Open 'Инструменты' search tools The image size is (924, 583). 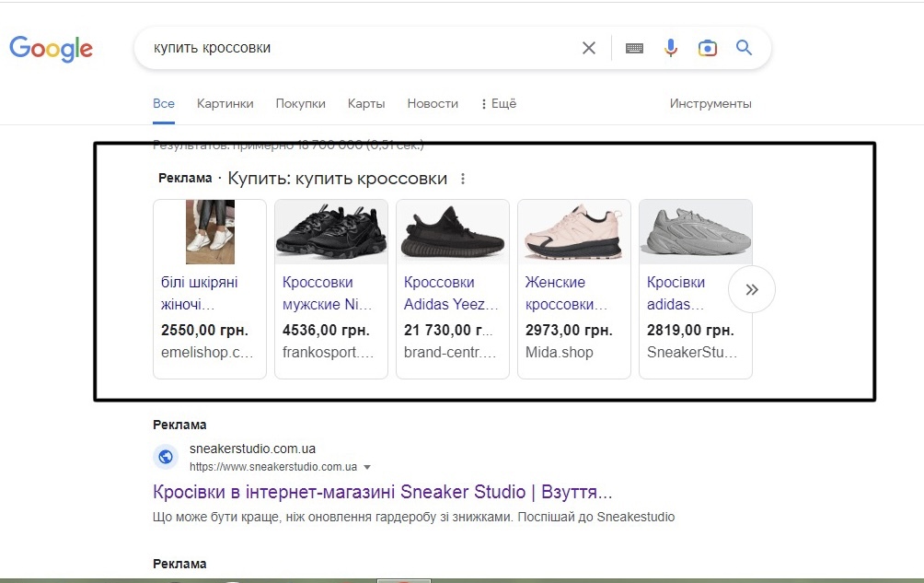(710, 104)
